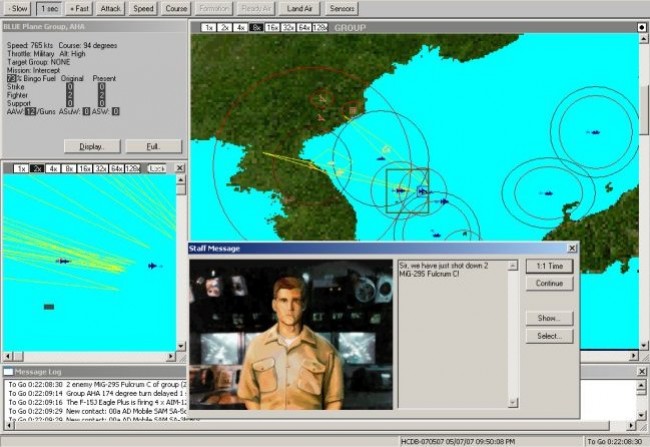650x447 pixels.
Task: Click up arrow of Message Log vertical scrollbar
Action: (641, 386)
